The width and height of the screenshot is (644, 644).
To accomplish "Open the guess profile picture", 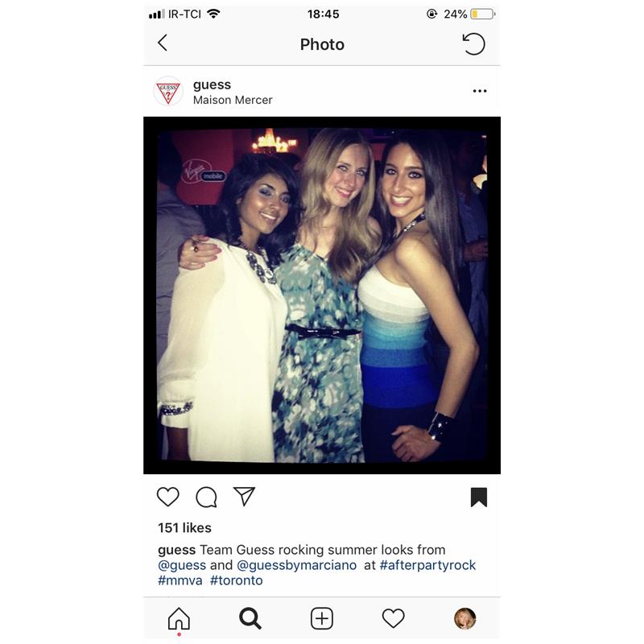I will pos(168,91).
